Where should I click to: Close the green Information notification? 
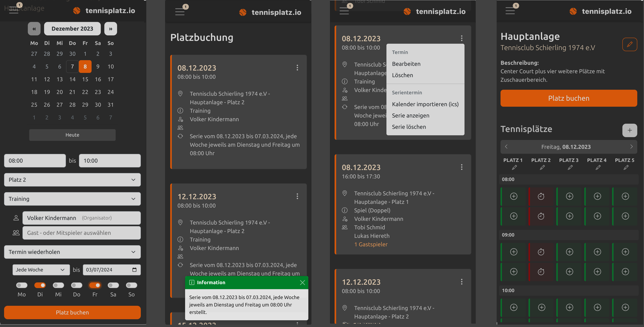tap(302, 283)
